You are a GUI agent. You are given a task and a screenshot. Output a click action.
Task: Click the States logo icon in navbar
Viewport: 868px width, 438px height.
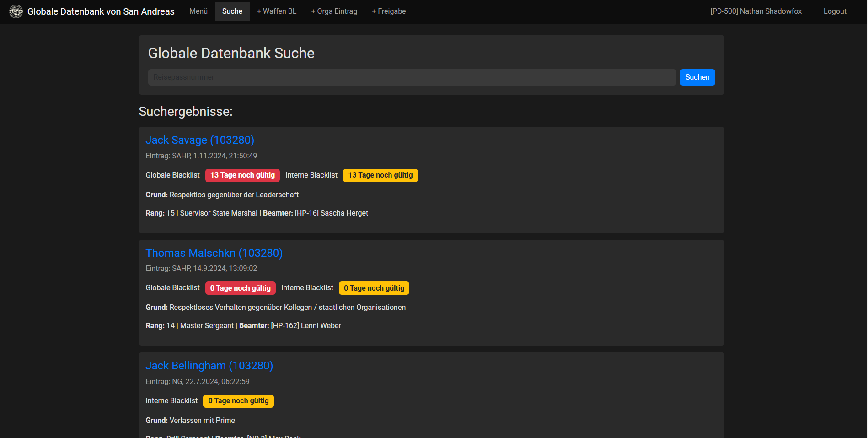[16, 11]
